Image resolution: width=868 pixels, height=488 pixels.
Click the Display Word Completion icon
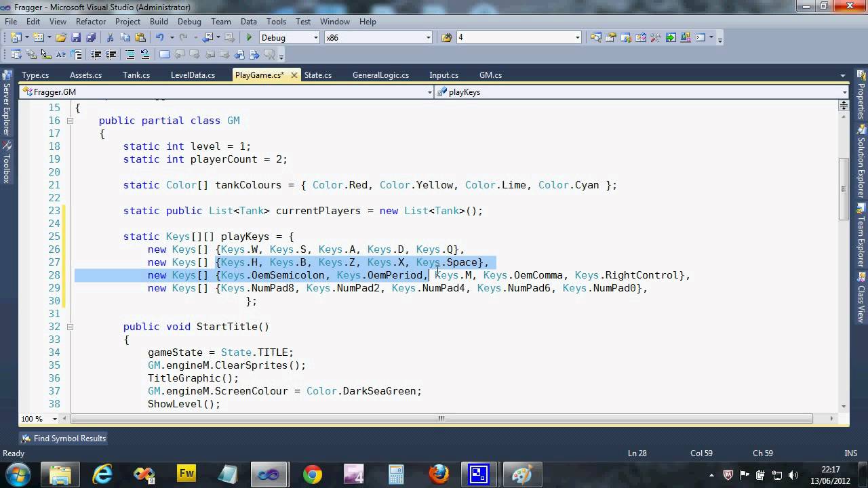click(x=61, y=55)
